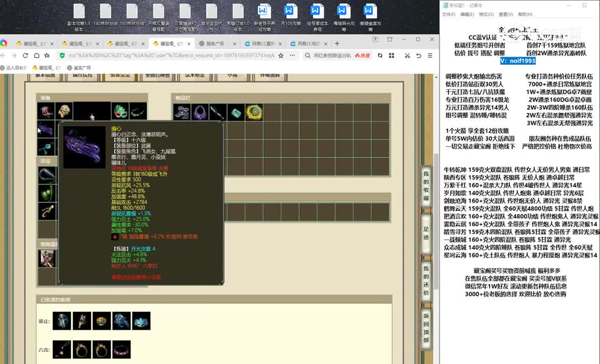Open the 文件(F) menu in Notepad
The width and height of the screenshot is (600, 364).
448,14
